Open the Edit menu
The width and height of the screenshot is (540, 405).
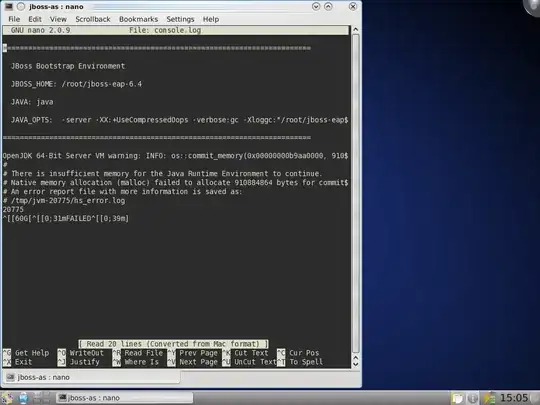[35, 19]
